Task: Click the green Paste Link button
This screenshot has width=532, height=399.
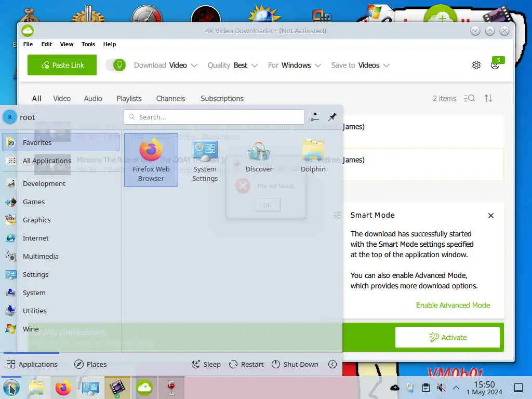Action: pos(62,65)
